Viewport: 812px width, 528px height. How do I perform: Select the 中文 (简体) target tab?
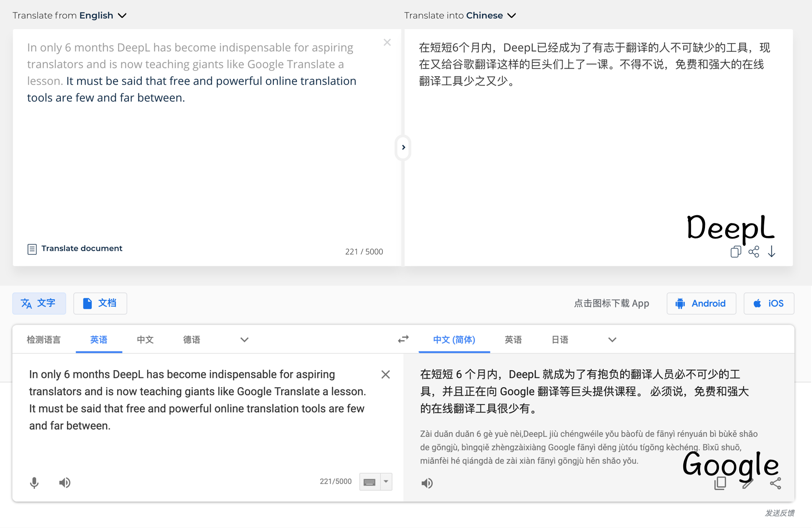pos(454,339)
